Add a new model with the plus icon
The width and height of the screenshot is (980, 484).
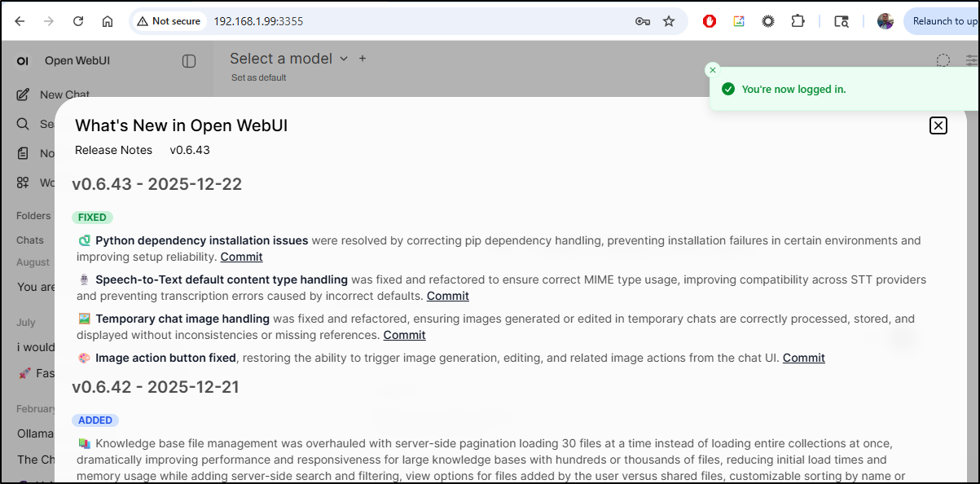(362, 59)
